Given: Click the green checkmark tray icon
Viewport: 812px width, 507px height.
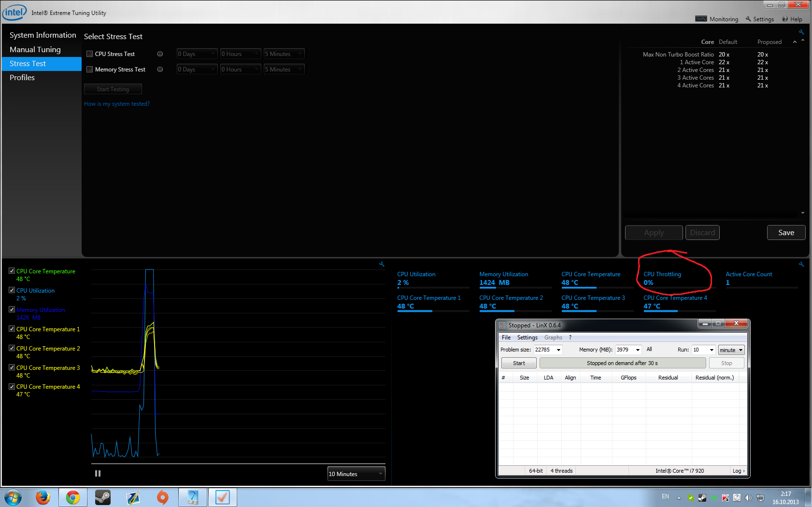Looking at the screenshot, I should click(x=691, y=498).
